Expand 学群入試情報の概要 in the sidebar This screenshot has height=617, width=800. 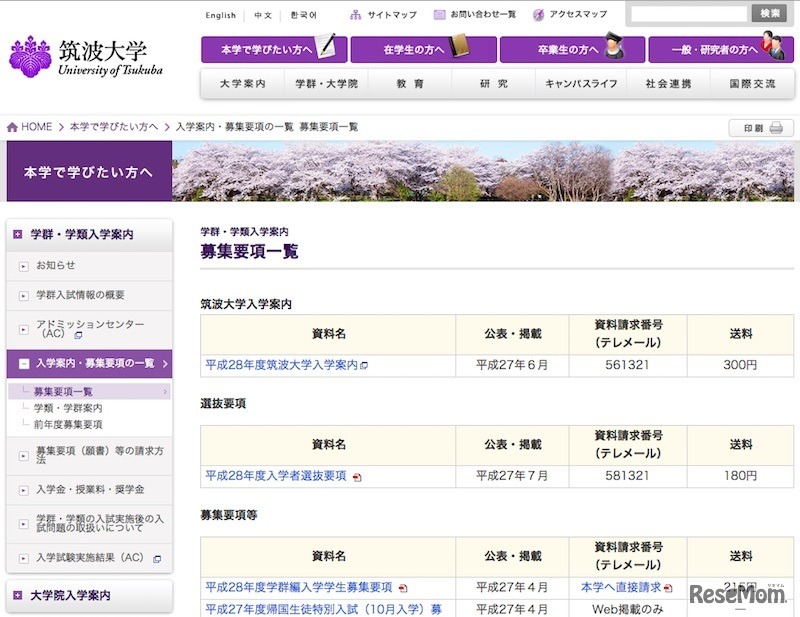tap(22, 295)
